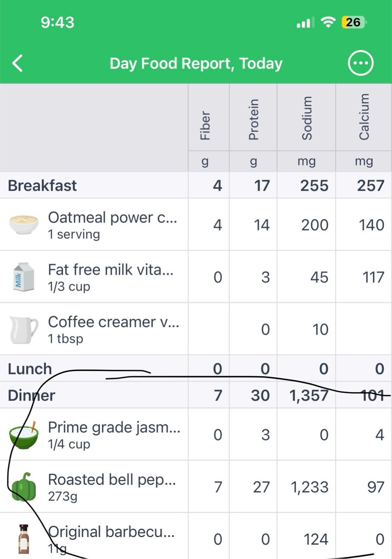Tap the milk carton icon

pos(24,277)
